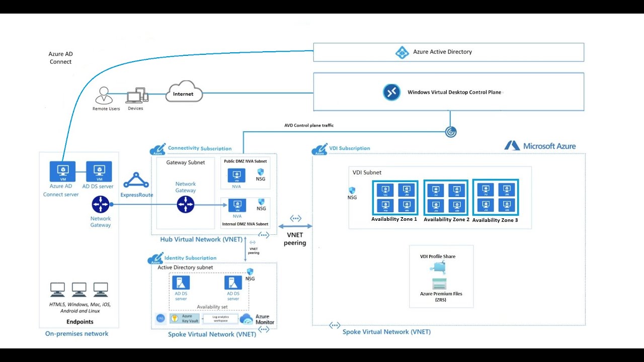Click the 'On-premises network' label
Viewport: 644px width, 362px height.
pyautogui.click(x=77, y=333)
